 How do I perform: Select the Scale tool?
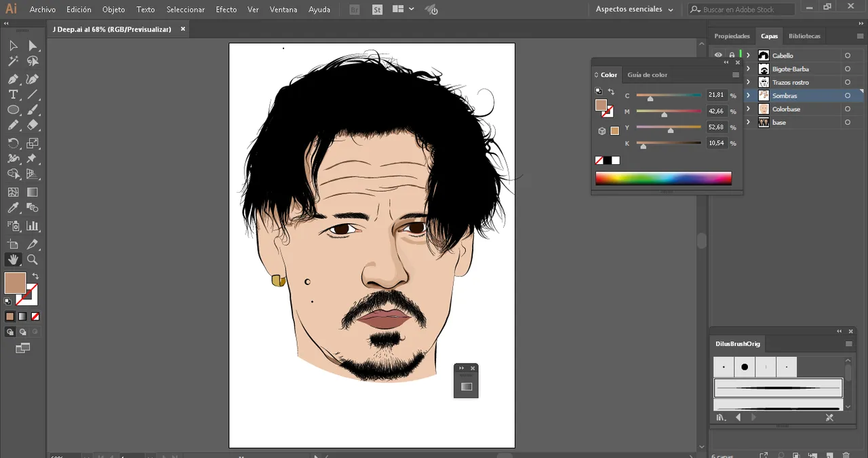coord(32,143)
